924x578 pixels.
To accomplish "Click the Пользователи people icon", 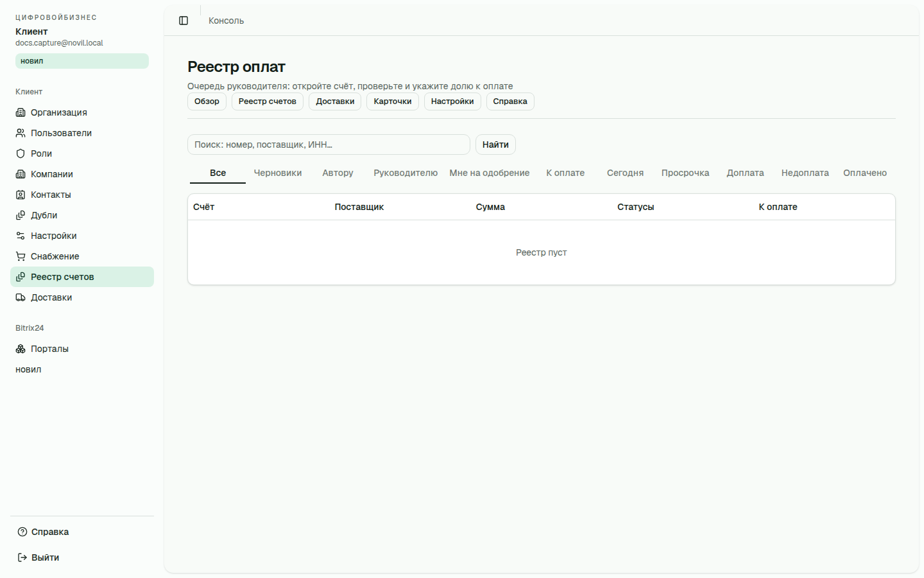I will (21, 133).
